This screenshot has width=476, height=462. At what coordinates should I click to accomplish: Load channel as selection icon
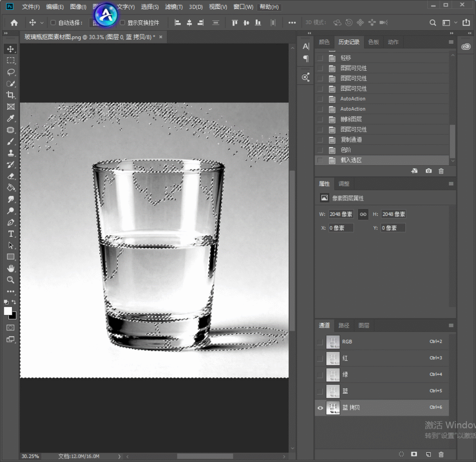(401, 454)
